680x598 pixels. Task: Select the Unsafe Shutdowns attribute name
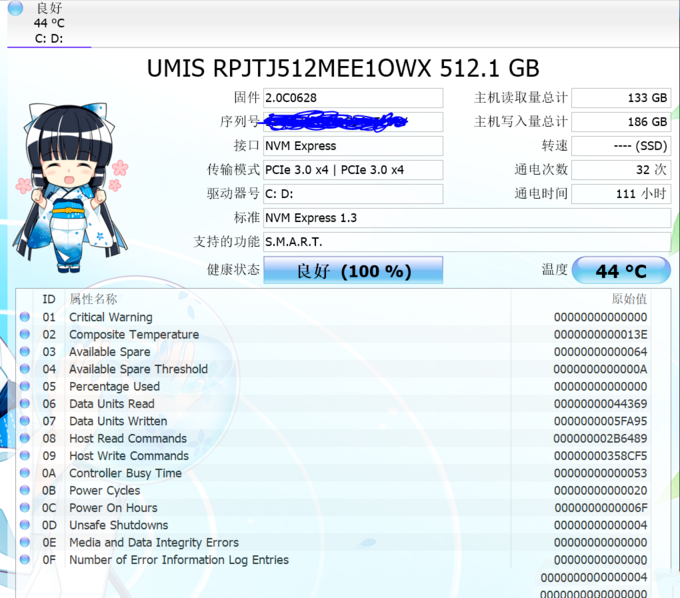(x=118, y=526)
